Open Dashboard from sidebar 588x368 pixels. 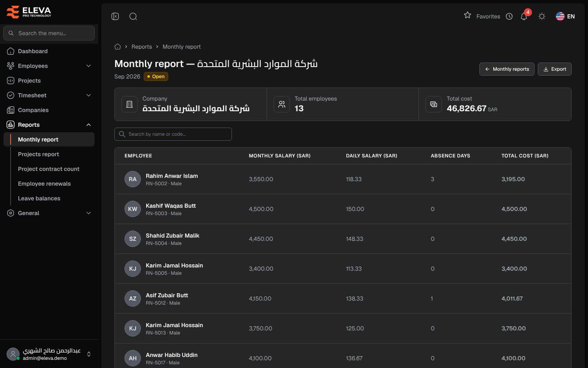click(x=49, y=51)
